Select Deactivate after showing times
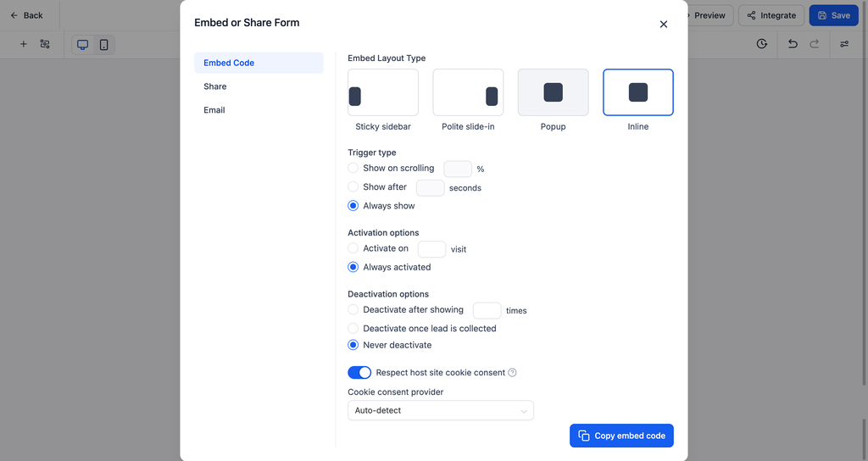 [x=353, y=310]
